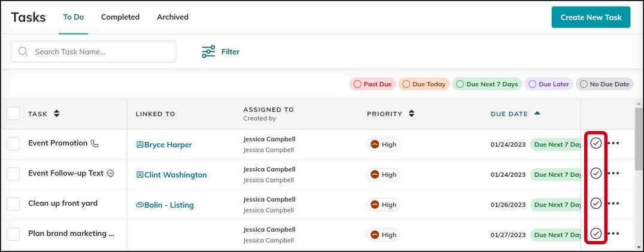Click the Filter sliders icon
This screenshot has width=644, height=252.
coord(208,51)
